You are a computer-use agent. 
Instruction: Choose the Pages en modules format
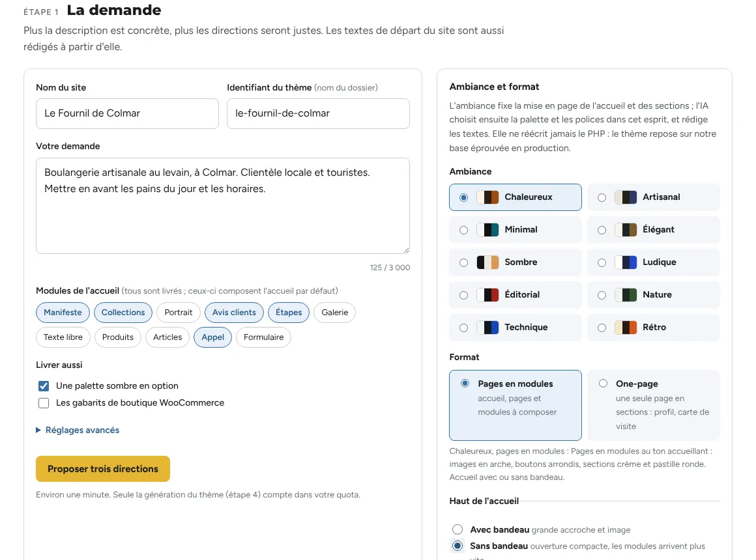tap(516, 405)
